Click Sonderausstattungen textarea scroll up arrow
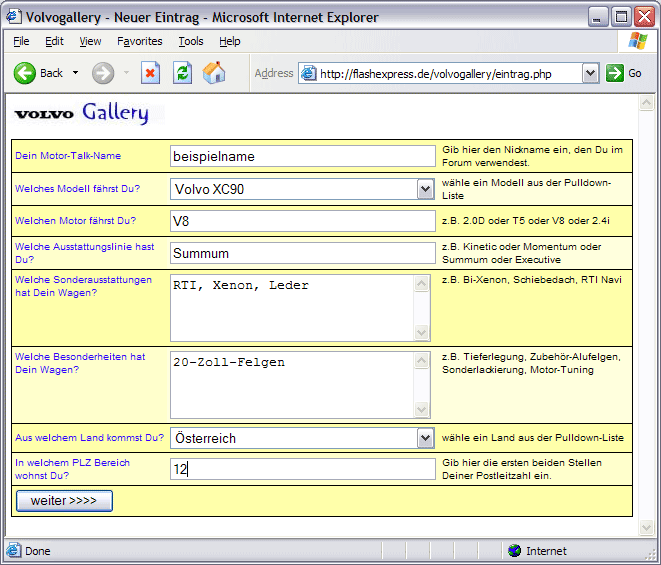Image resolution: width=661 pixels, height=565 pixels. [422, 284]
